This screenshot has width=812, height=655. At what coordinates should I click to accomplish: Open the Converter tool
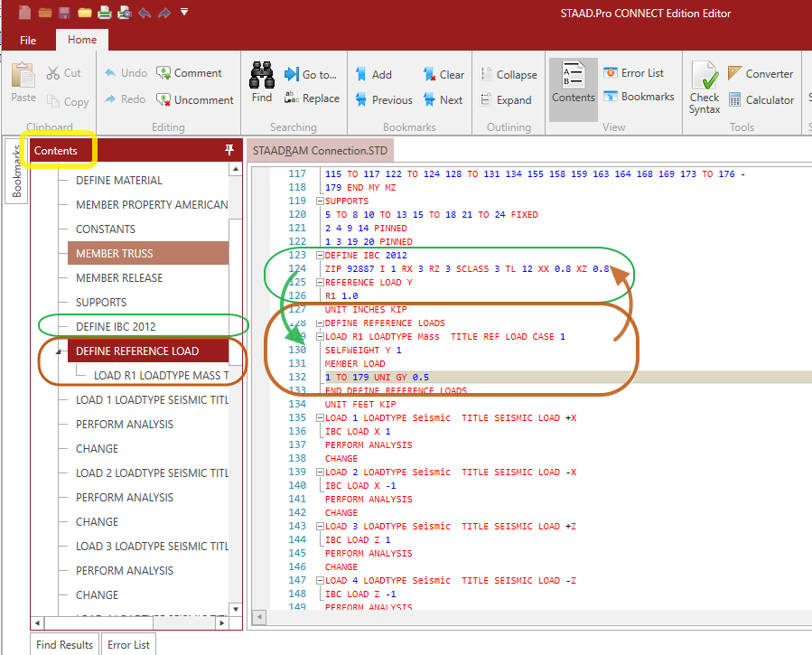(x=757, y=74)
